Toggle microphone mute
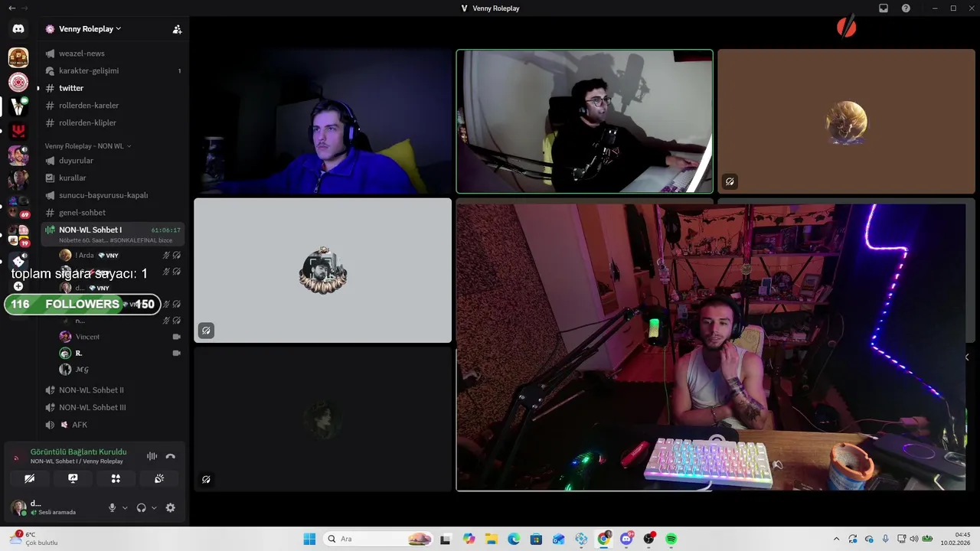The height and width of the screenshot is (551, 980). [x=113, y=507]
